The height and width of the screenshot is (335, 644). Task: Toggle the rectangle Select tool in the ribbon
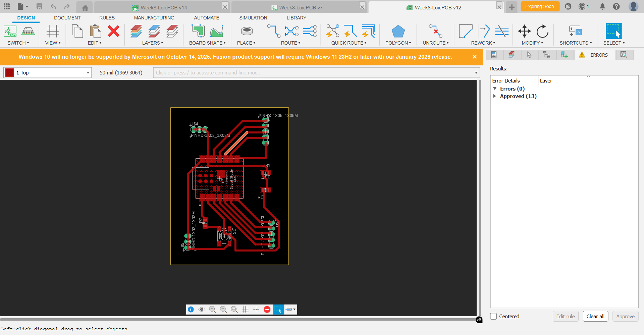pyautogui.click(x=614, y=31)
